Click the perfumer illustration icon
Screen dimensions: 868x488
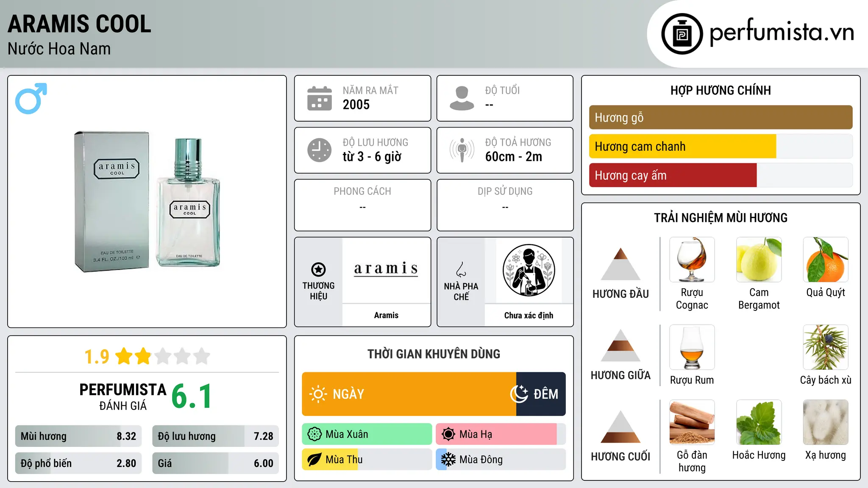529,270
